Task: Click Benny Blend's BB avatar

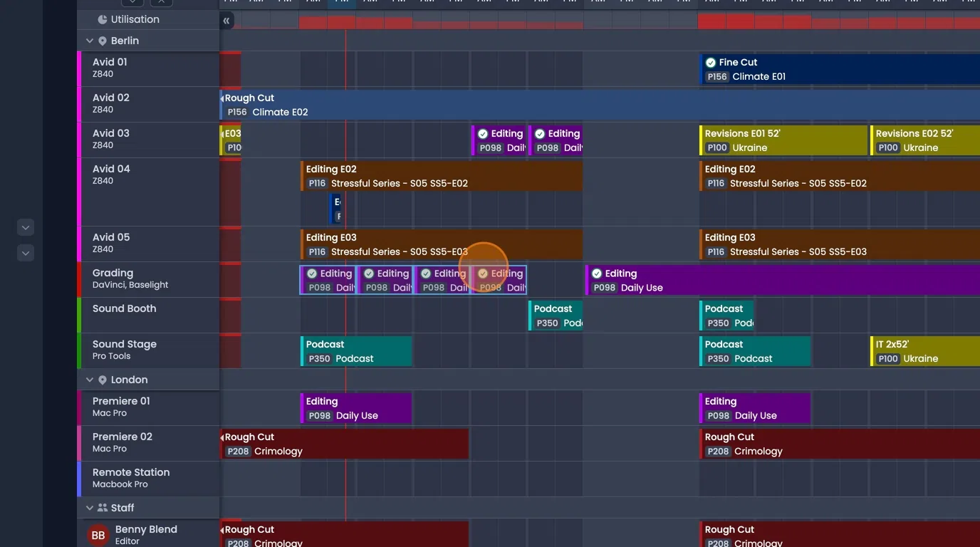Action: point(98,534)
